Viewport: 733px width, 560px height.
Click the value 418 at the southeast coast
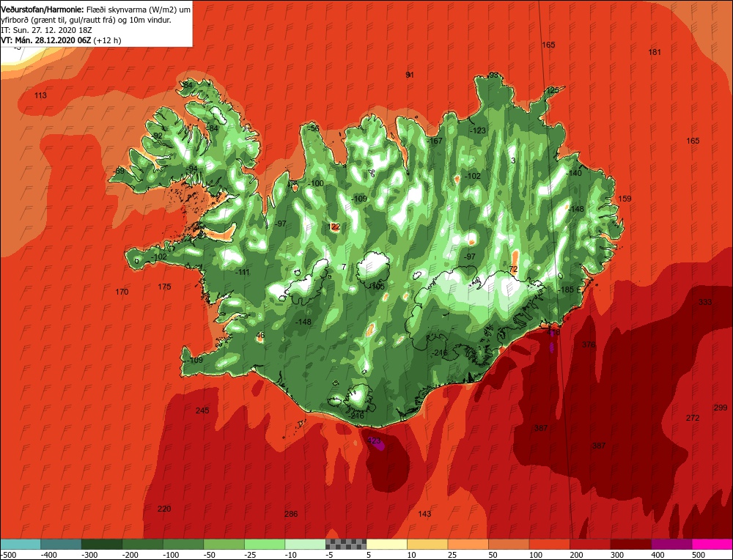[x=553, y=332]
